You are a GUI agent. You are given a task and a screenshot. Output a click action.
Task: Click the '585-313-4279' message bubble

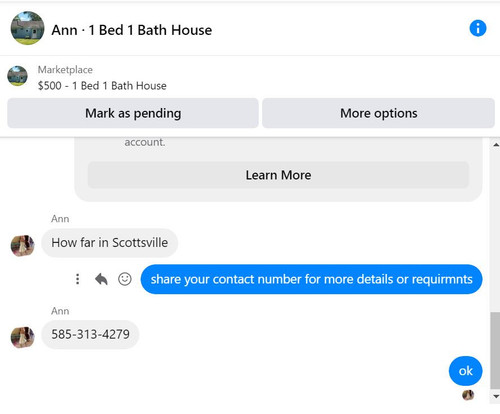click(x=90, y=334)
